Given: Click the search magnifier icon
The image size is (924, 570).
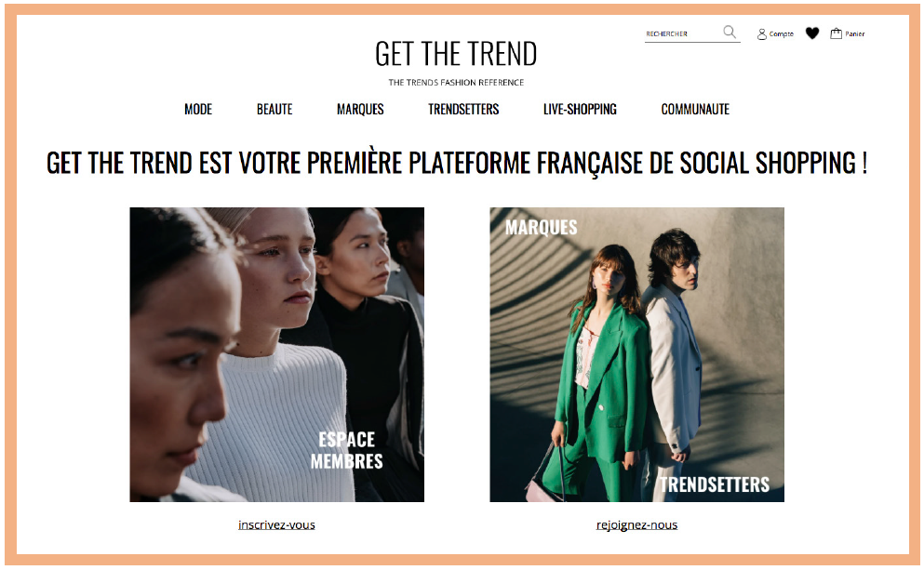Looking at the screenshot, I should [x=730, y=33].
